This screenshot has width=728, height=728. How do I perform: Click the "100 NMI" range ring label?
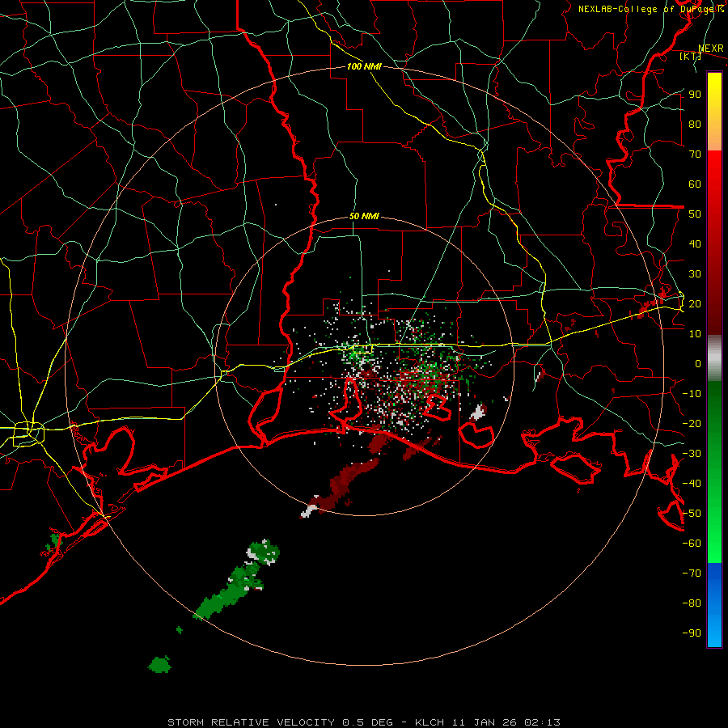[x=364, y=66]
